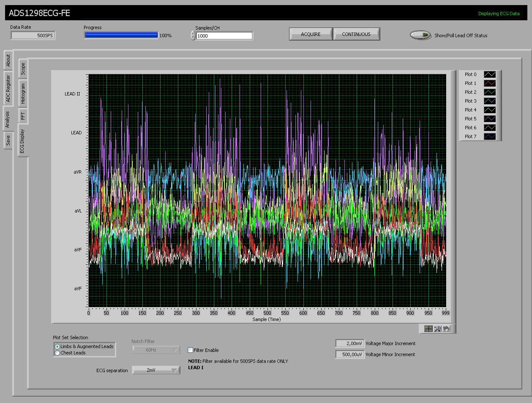The height and width of the screenshot is (403, 532).
Task: Enable the Filter Enable checkbox
Action: point(190,350)
